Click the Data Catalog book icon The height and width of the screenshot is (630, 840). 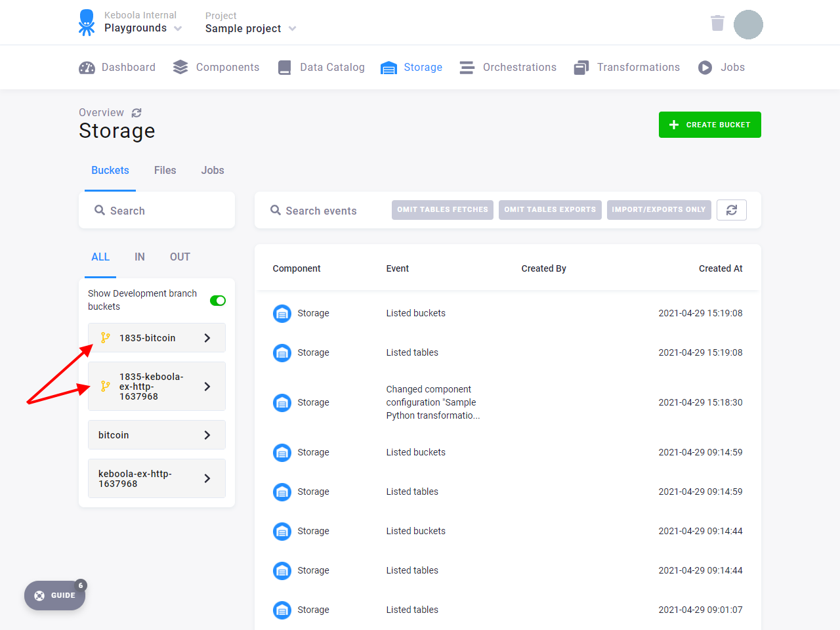coord(284,68)
